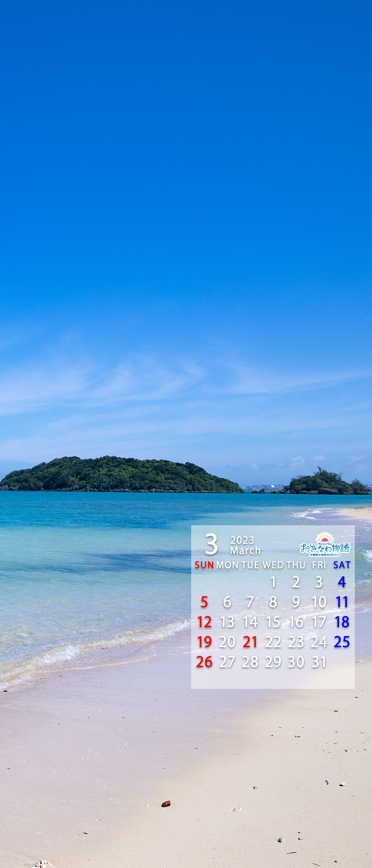Image resolution: width=372 pixels, height=868 pixels.
Task: Click the large month number 3
Action: pos(211,545)
